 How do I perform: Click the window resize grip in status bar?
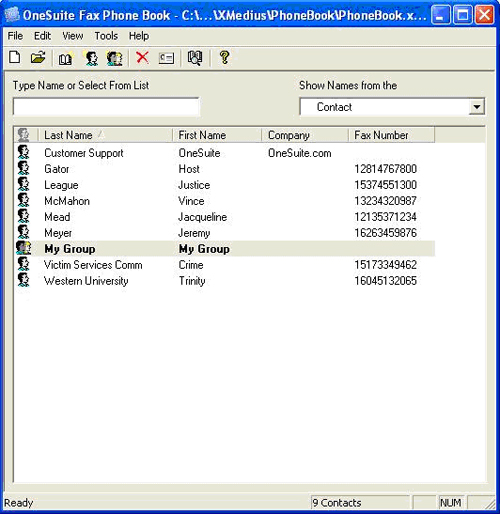(489, 503)
